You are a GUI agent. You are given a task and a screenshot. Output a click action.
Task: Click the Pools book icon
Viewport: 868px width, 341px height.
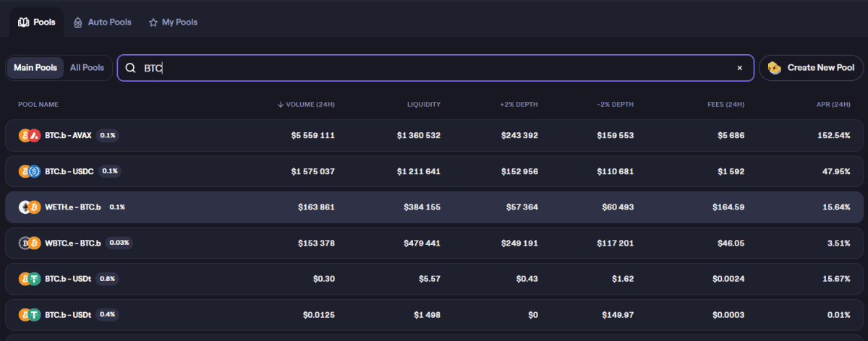(x=23, y=22)
